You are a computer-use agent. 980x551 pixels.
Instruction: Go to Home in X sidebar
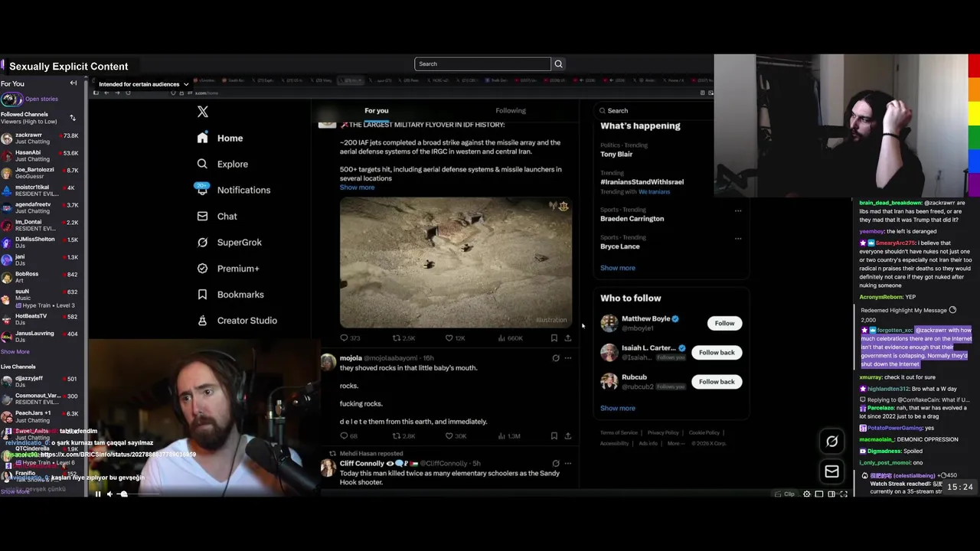pos(220,139)
